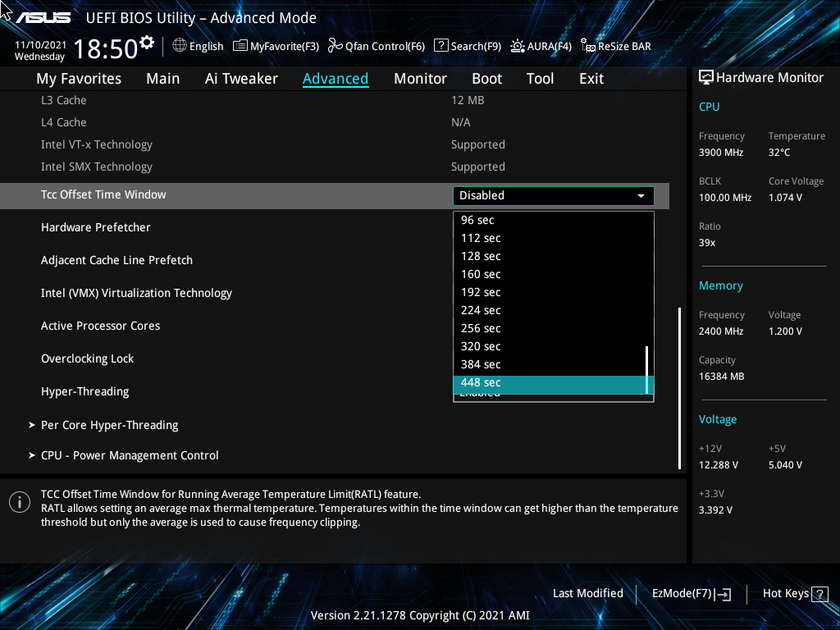The image size is (840, 630).
Task: Click the Memory Capacity 16384 MB value
Action: point(721,377)
